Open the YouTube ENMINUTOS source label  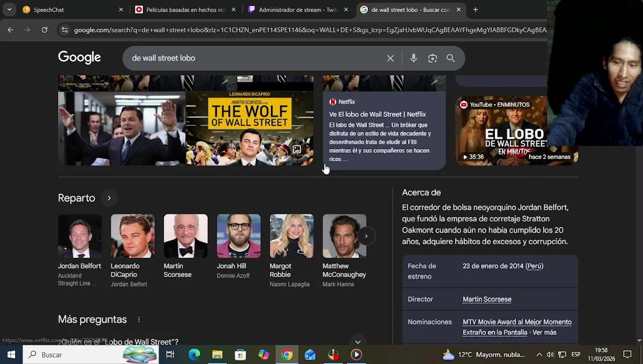pos(494,105)
